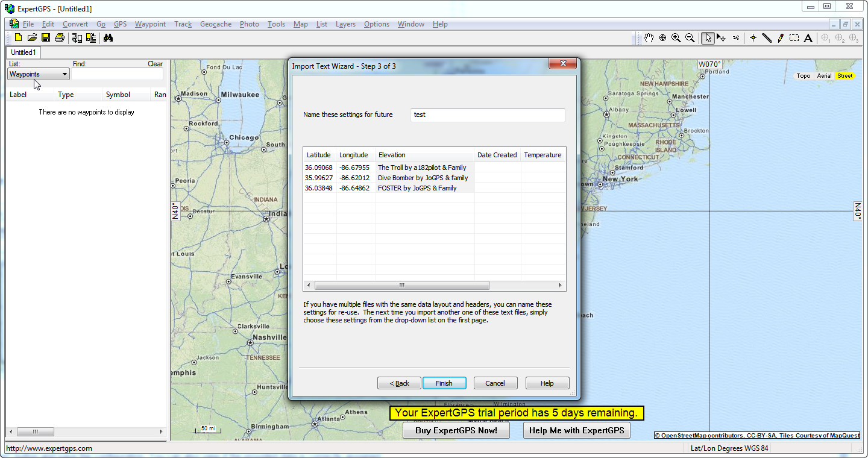Click the Date Created column header
868x458 pixels.
(x=498, y=155)
